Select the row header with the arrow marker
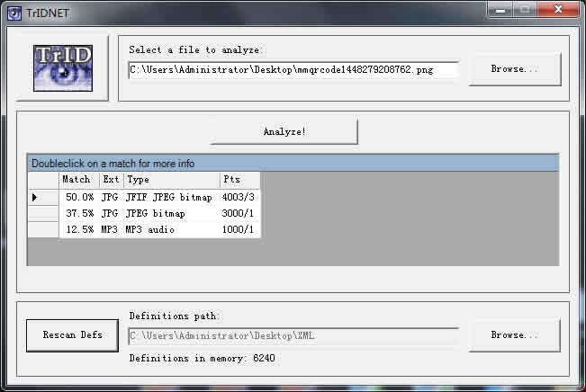 coord(43,197)
